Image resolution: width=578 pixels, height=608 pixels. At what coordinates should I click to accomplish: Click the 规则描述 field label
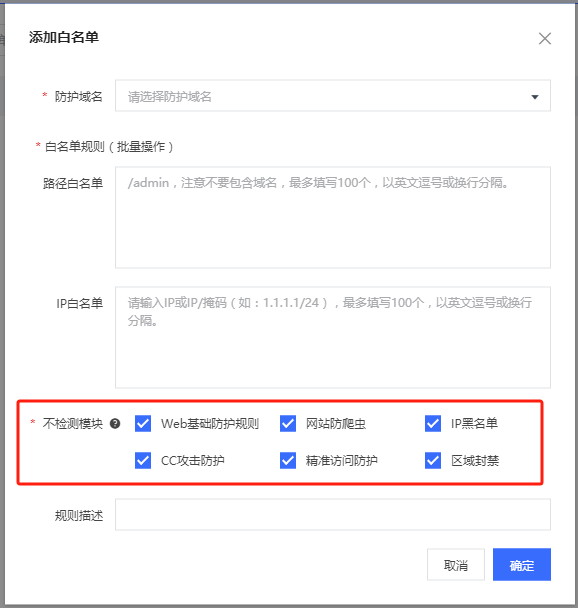pos(79,516)
